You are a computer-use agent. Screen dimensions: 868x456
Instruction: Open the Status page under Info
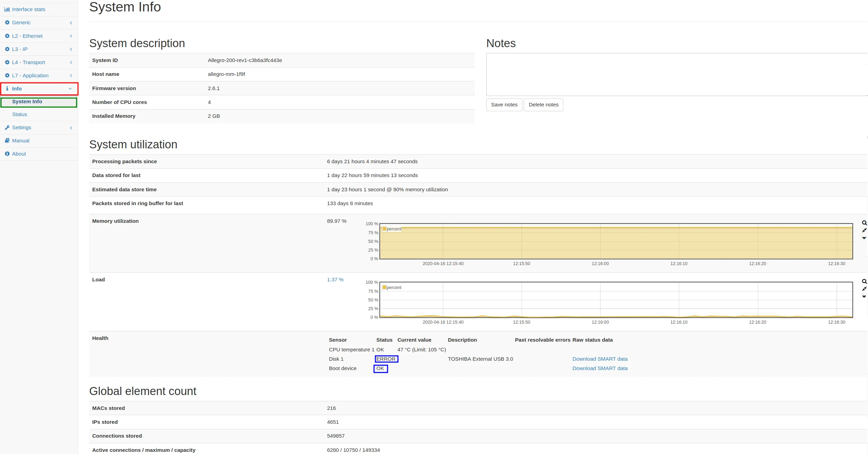pos(19,114)
